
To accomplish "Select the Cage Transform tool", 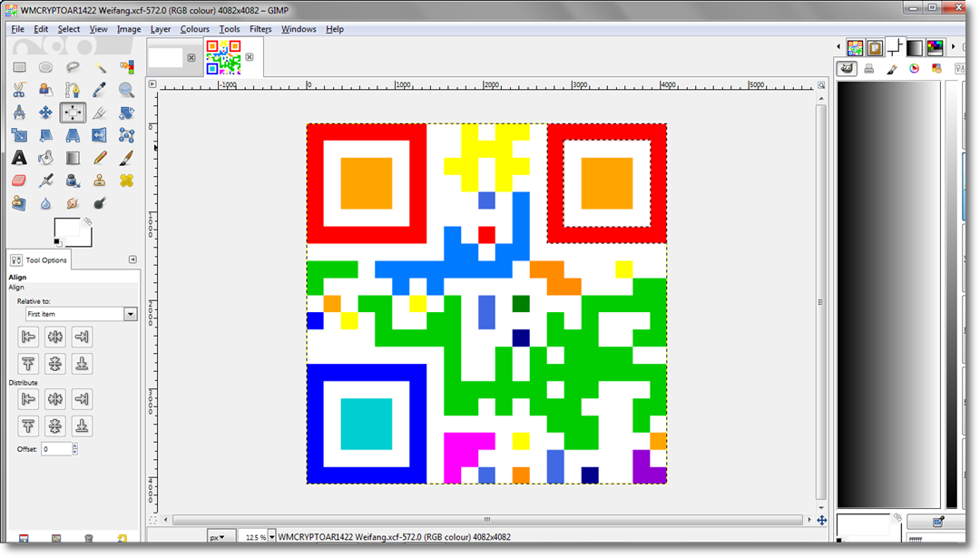I will coord(126,135).
